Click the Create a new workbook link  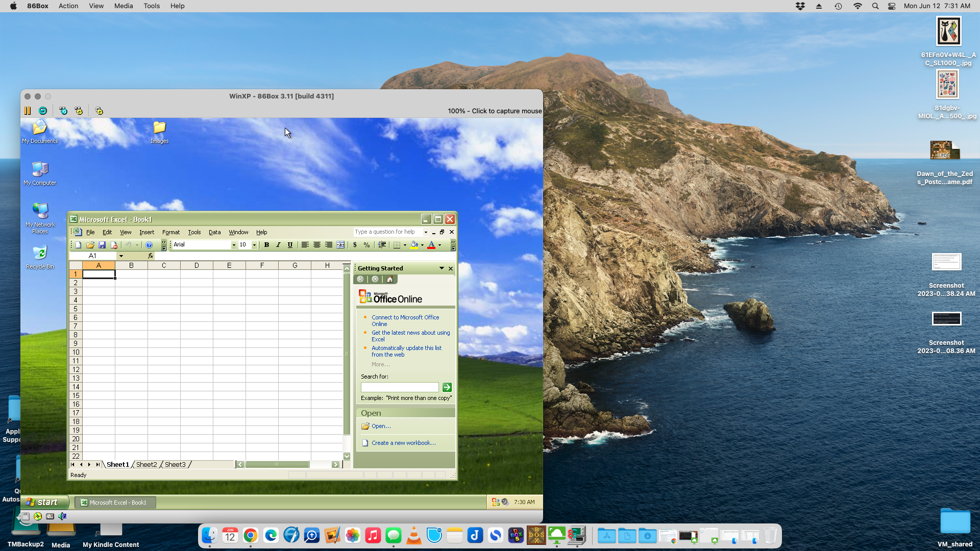403,443
